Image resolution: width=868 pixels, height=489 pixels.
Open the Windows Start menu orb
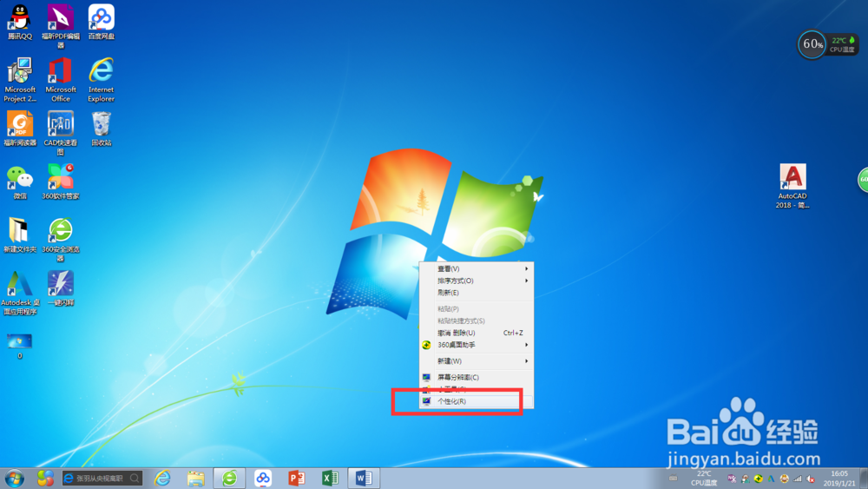(15, 478)
